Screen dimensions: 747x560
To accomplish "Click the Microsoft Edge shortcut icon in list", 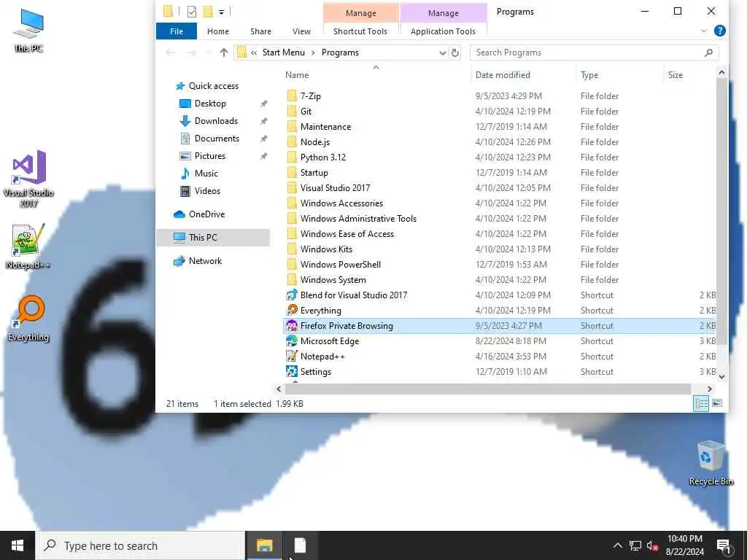I will click(x=292, y=341).
